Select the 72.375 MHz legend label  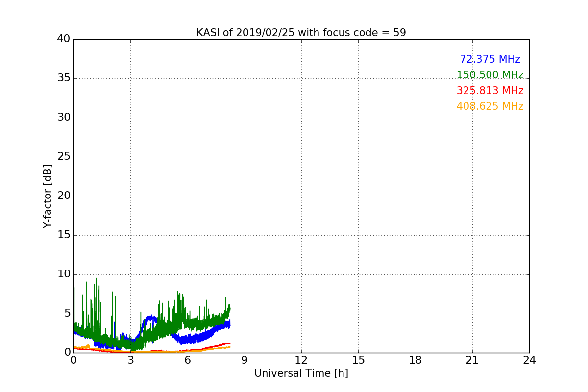tap(490, 59)
